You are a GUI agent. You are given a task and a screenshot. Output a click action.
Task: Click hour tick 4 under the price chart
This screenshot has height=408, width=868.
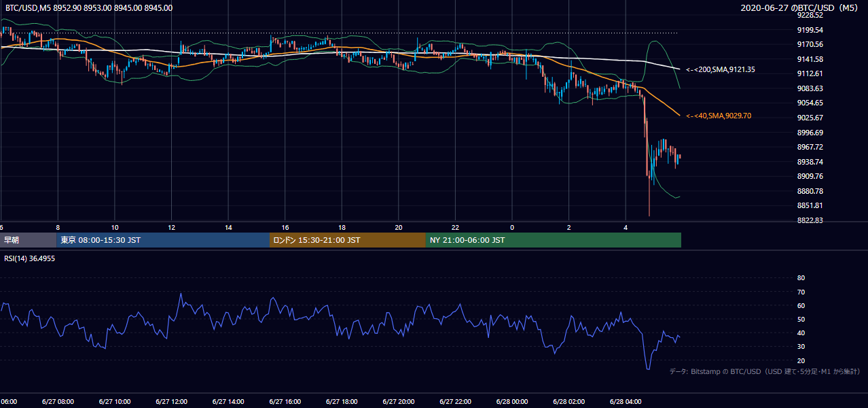coord(626,227)
